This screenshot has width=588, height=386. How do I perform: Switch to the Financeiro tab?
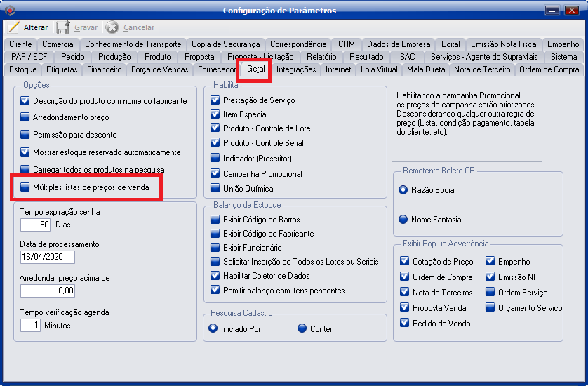[x=104, y=69]
